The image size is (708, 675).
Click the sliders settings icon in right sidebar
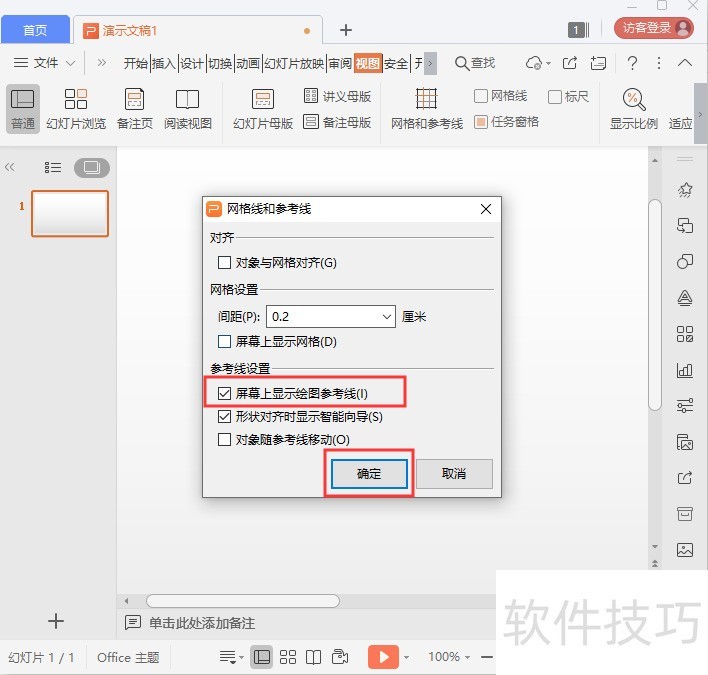[x=685, y=405]
